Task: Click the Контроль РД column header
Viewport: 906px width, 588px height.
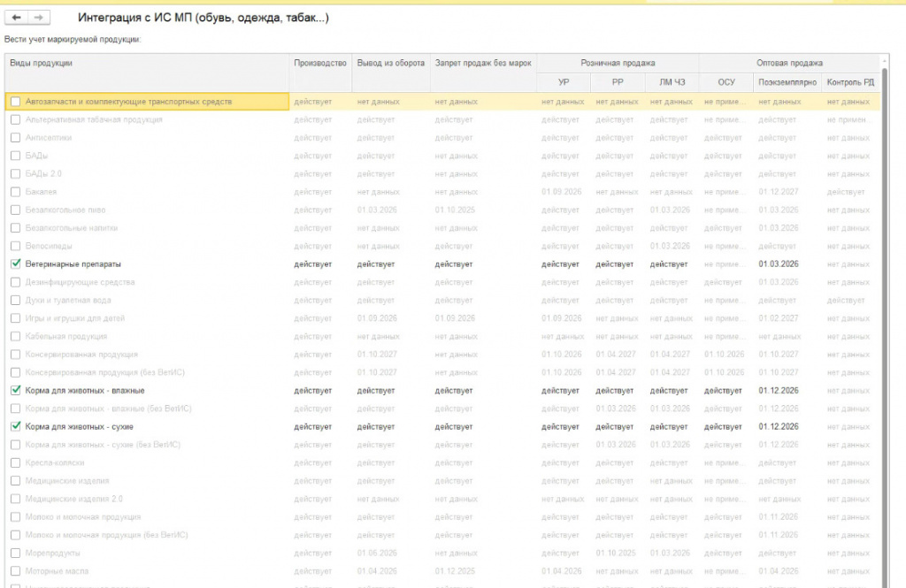Action: (x=850, y=82)
